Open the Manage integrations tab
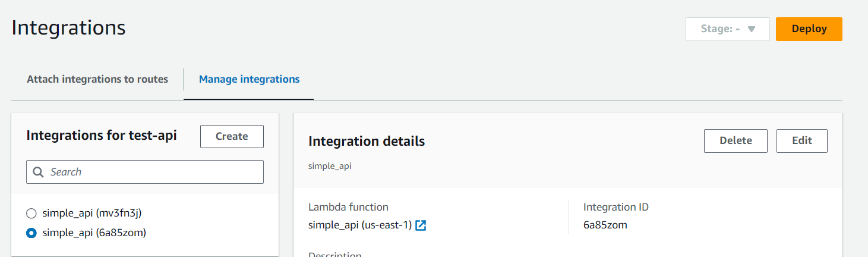This screenshot has width=868, height=257. point(249,79)
